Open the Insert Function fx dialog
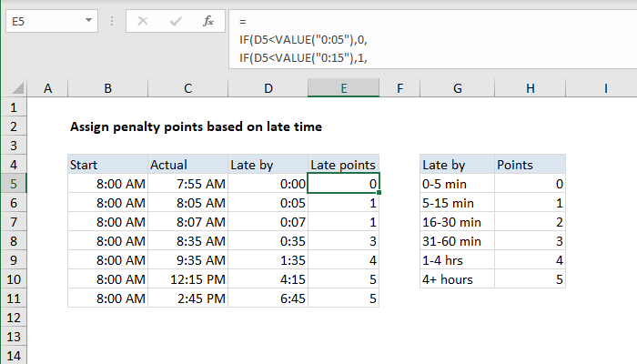The image size is (637, 364). (208, 21)
